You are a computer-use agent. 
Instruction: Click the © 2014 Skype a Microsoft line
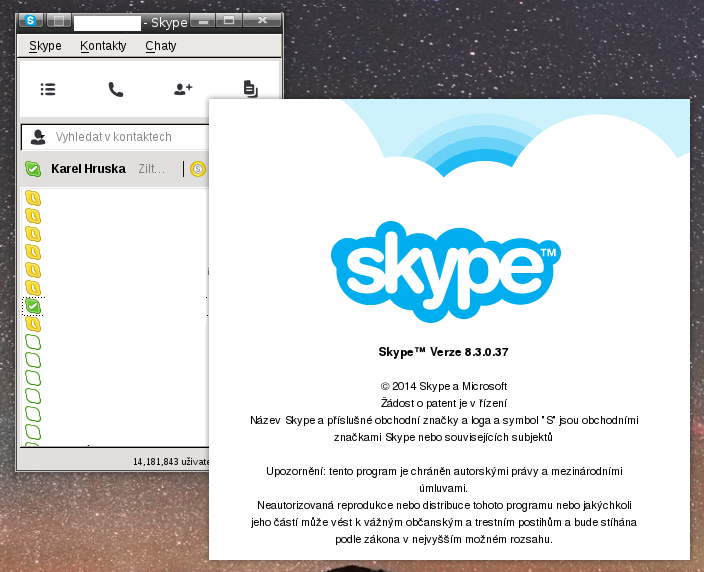coord(444,386)
